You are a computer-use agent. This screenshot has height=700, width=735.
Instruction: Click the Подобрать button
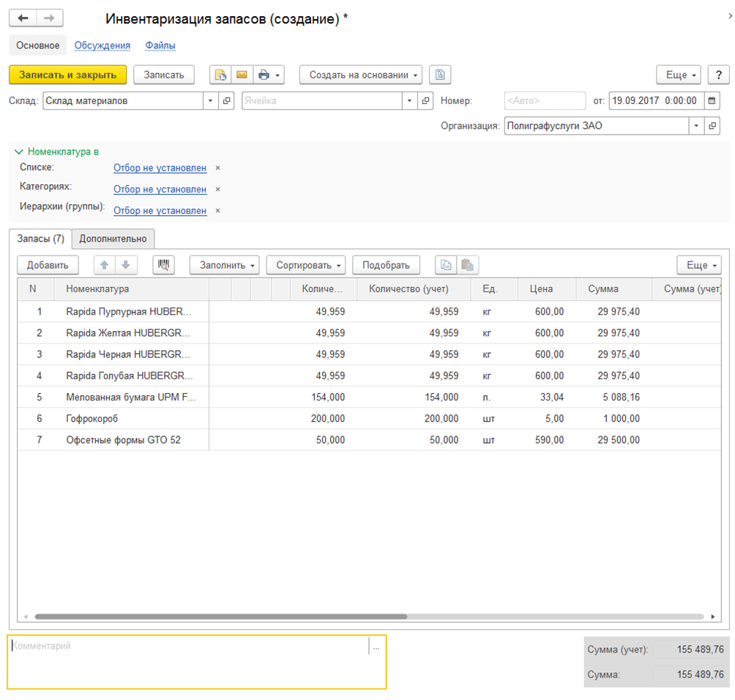point(386,265)
